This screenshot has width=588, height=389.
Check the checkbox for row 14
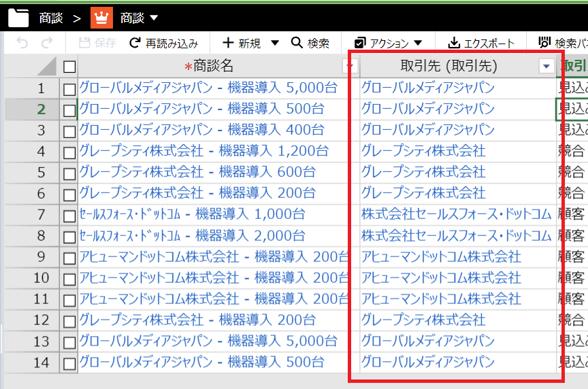click(x=69, y=364)
